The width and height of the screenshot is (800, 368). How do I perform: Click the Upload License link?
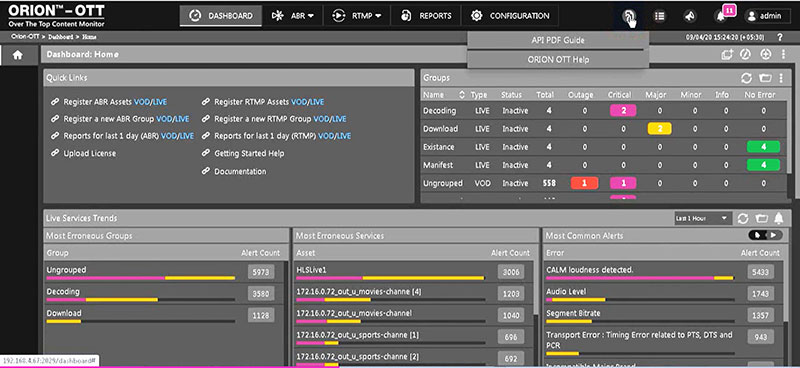[90, 153]
